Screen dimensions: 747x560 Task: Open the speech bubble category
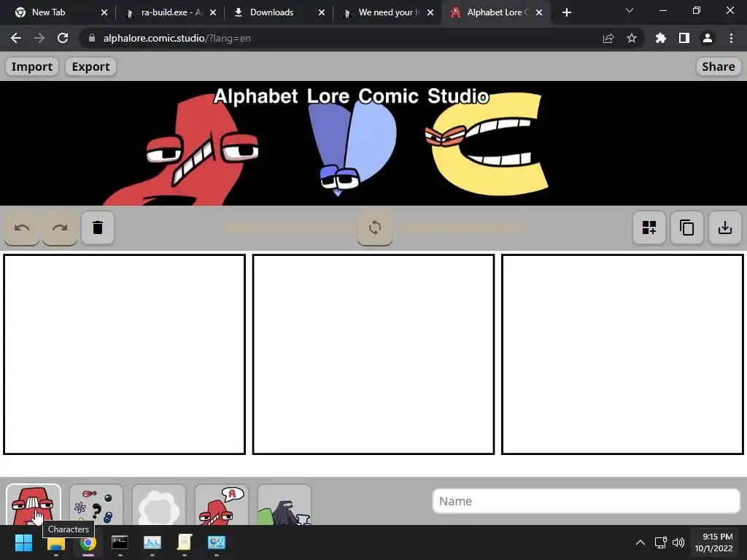pyautogui.click(x=222, y=505)
